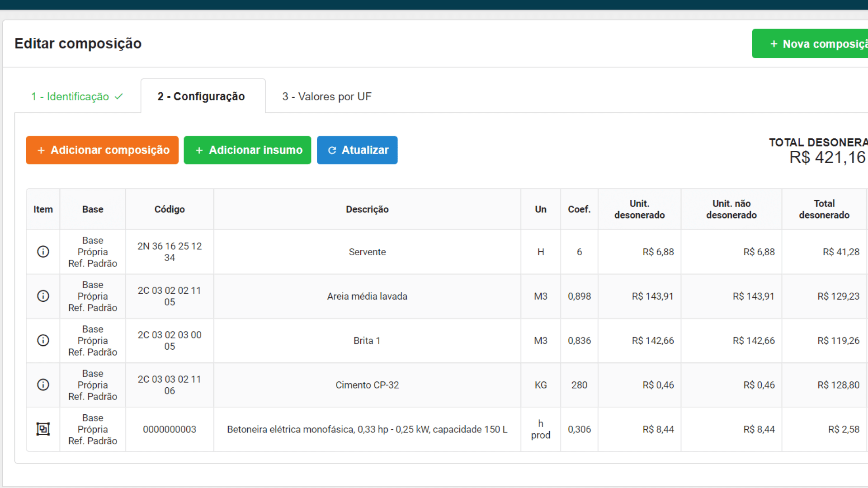This screenshot has height=488, width=868.
Task: Click info icon for Cimento CP-32 row
Action: coord(43,385)
